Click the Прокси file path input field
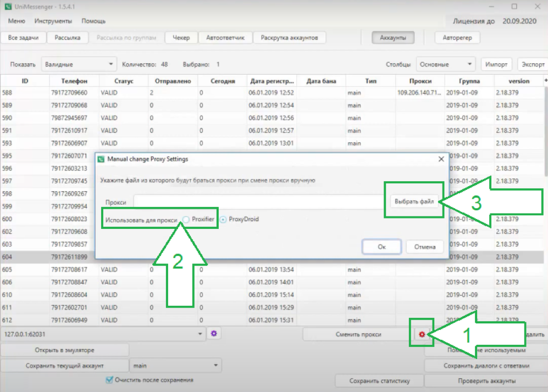The height and width of the screenshot is (392, 548). (259, 201)
